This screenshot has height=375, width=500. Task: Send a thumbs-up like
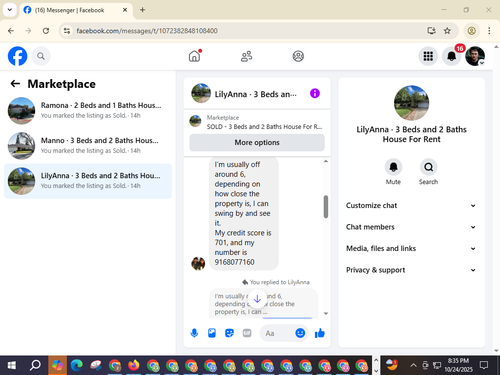tap(320, 333)
